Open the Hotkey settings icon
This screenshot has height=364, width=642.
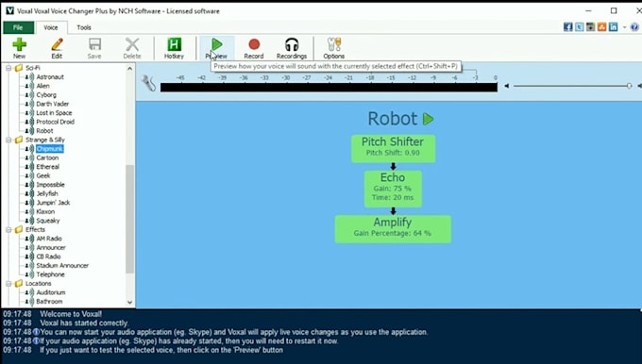[174, 44]
